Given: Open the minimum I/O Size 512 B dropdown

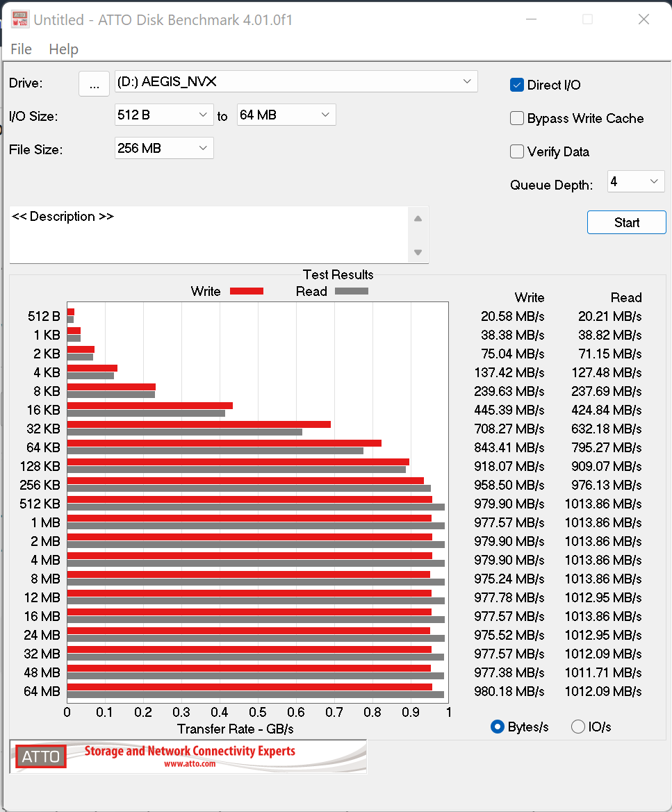Looking at the screenshot, I should click(x=203, y=115).
